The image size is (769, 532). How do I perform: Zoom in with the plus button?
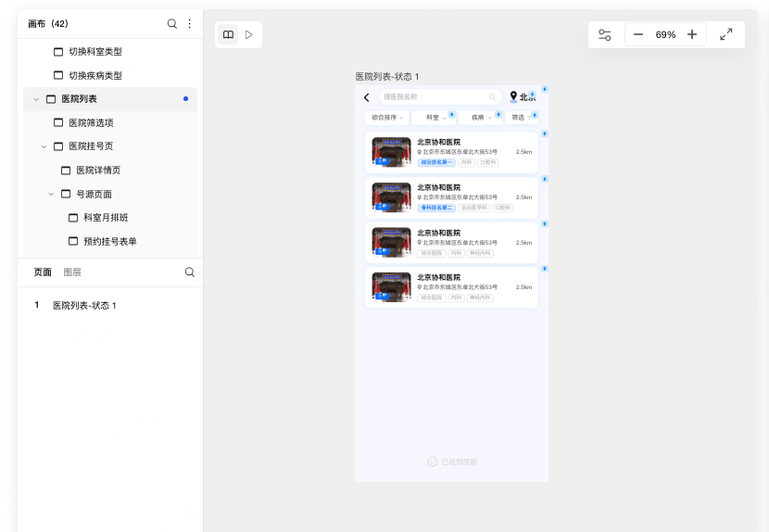(692, 34)
